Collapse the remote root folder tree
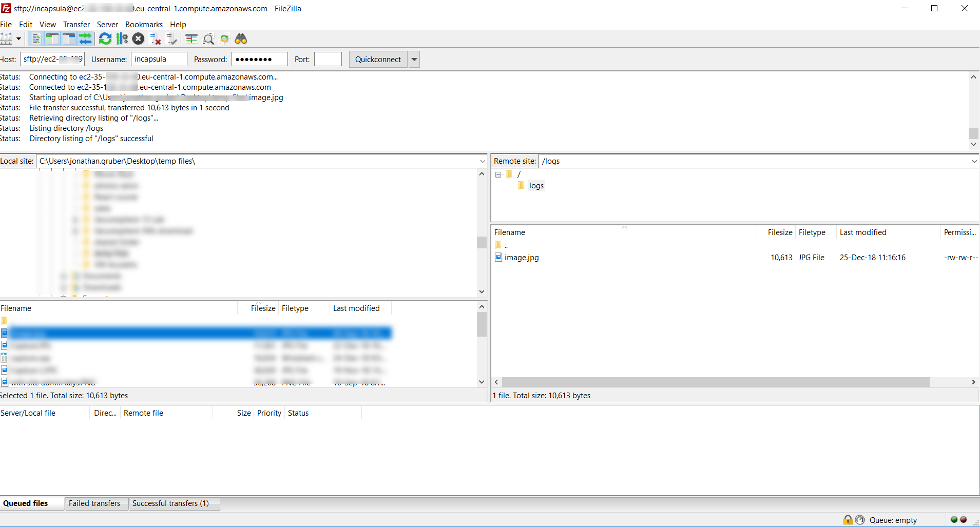This screenshot has width=980, height=527. [x=498, y=175]
